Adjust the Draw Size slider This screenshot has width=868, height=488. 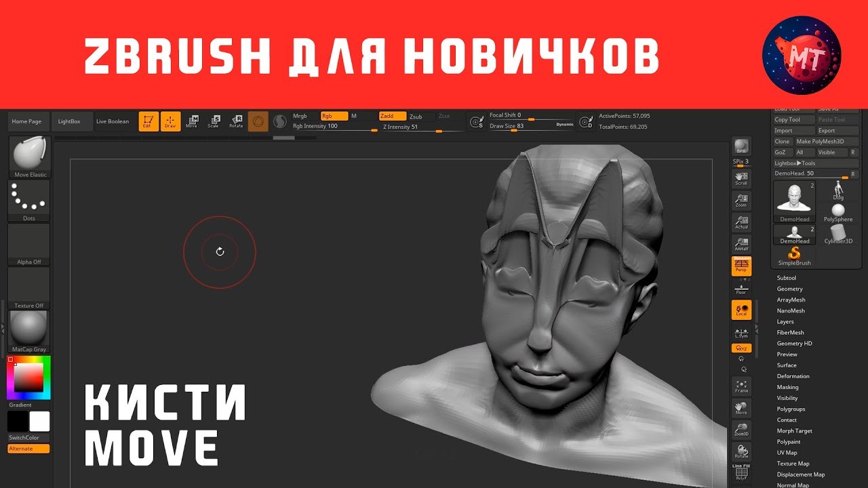point(531,126)
